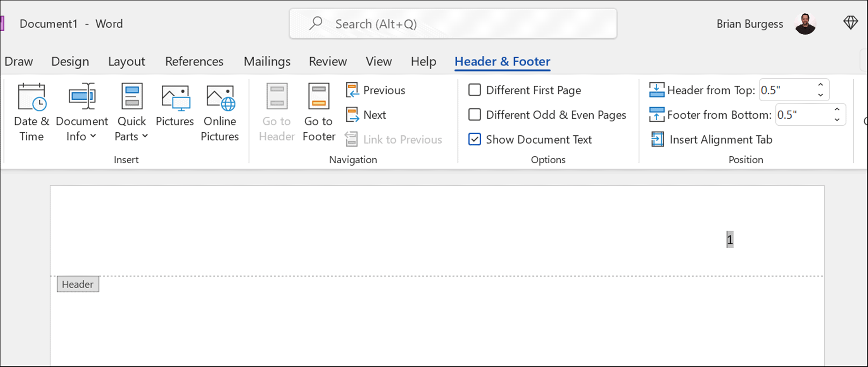Disable Show Document Text

[x=474, y=140]
